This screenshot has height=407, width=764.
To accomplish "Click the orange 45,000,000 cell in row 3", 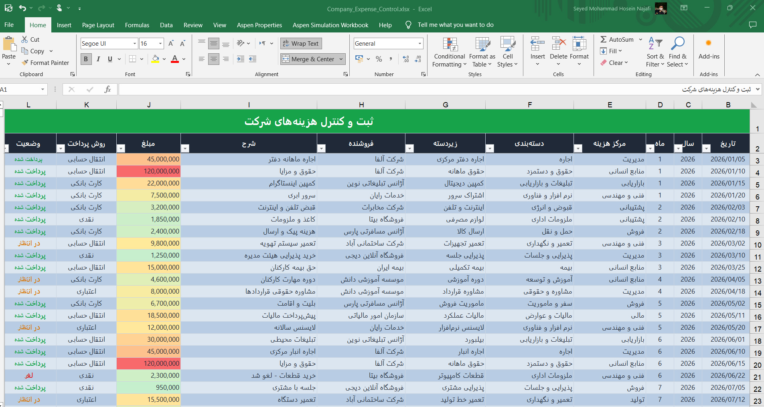I will click(149, 159).
